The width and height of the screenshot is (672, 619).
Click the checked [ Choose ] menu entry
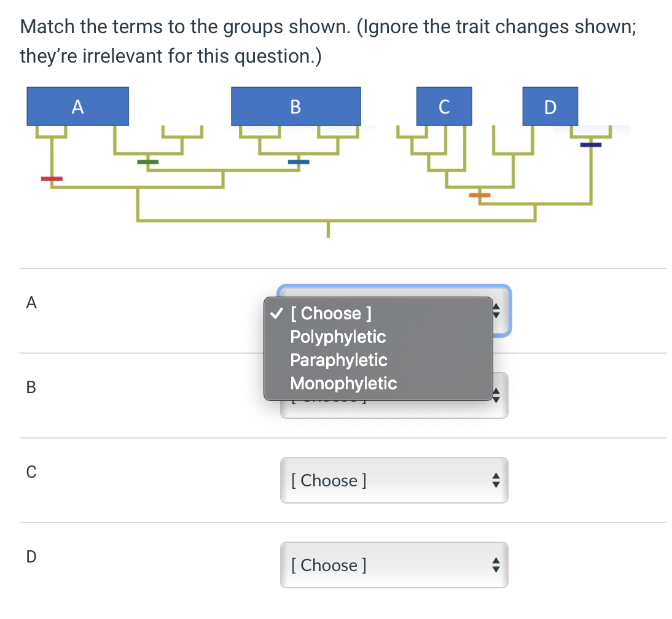coord(329,313)
